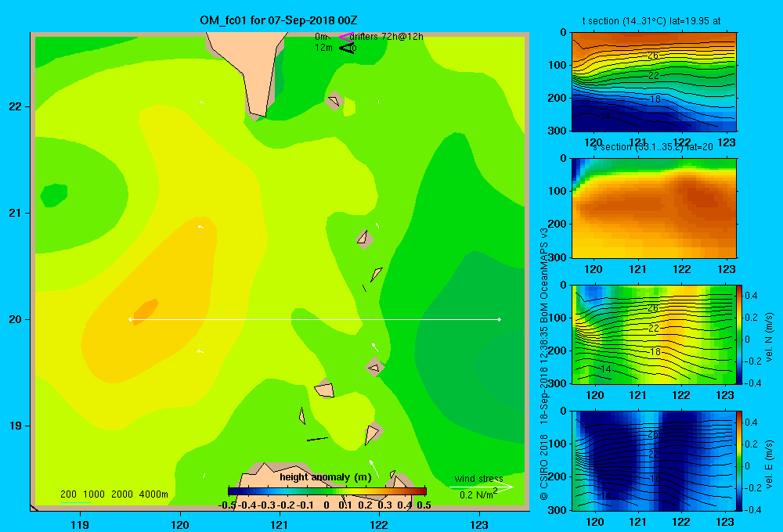Click the 's section' salinity plot title
Screen dimensions: 783x532
[653, 147]
